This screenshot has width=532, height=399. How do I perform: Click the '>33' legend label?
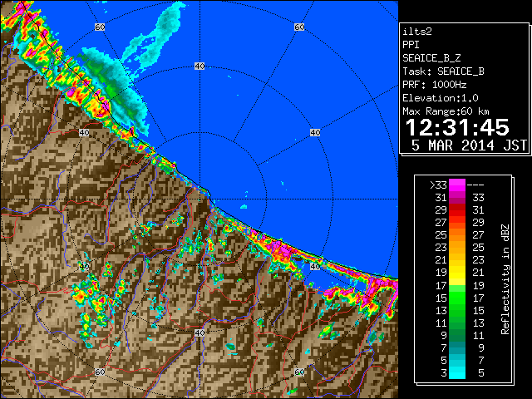[x=438, y=185]
